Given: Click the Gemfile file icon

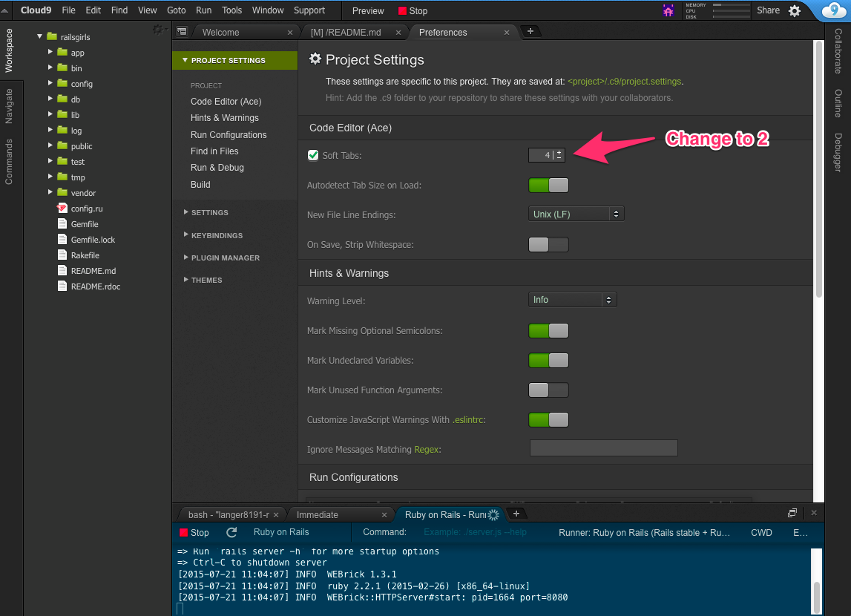Looking at the screenshot, I should [x=62, y=224].
